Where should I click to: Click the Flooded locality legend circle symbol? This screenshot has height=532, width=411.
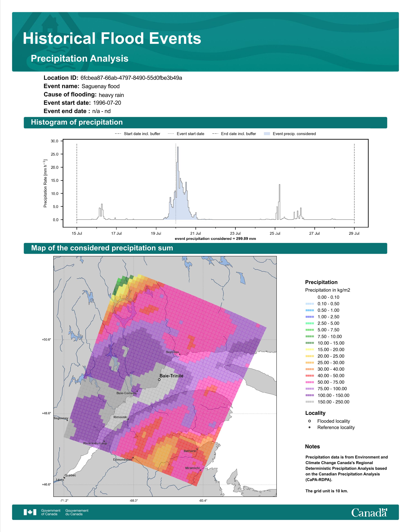(309, 421)
